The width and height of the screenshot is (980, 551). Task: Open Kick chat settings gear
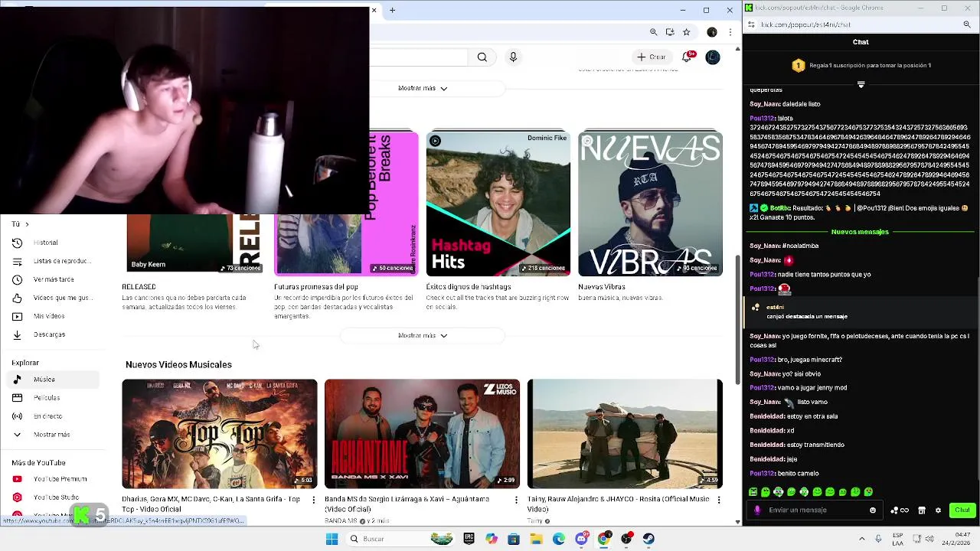tap(938, 510)
